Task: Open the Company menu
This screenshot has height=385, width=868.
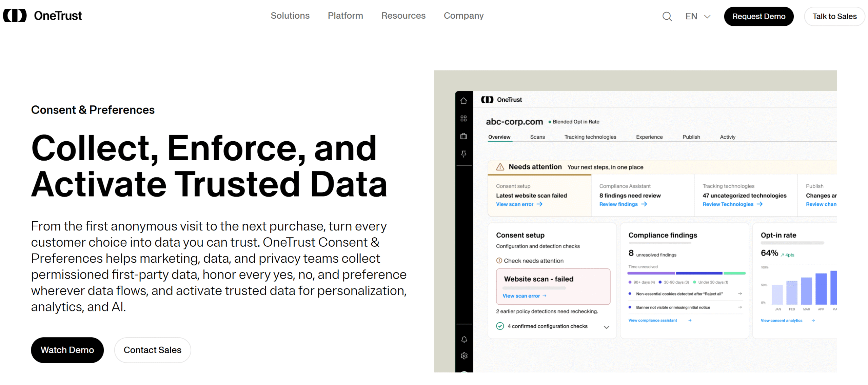Action: pos(463,16)
